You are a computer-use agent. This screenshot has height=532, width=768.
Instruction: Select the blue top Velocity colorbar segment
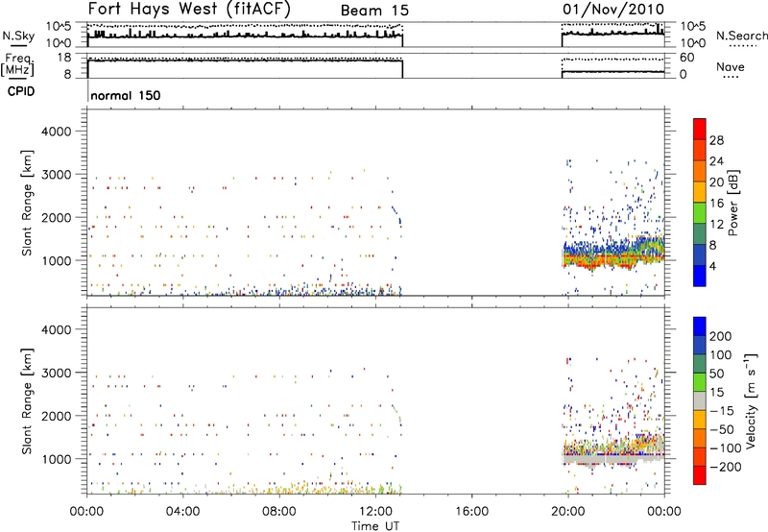pos(700,326)
